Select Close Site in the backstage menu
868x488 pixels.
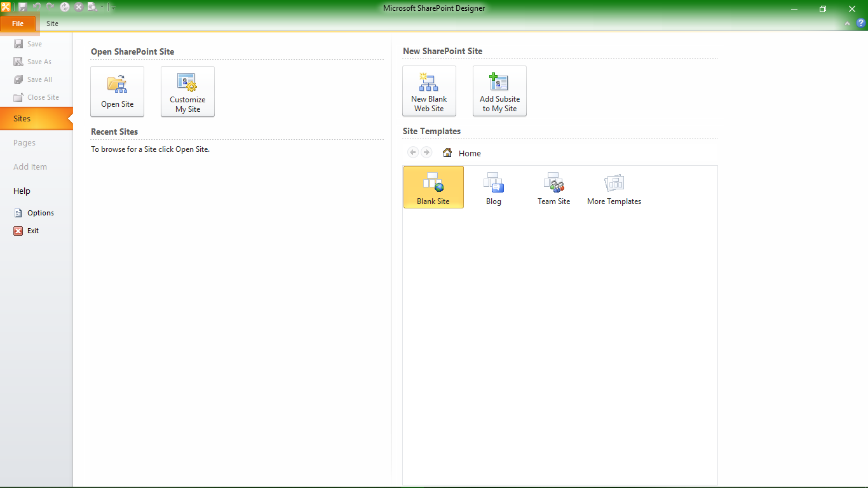click(x=36, y=97)
